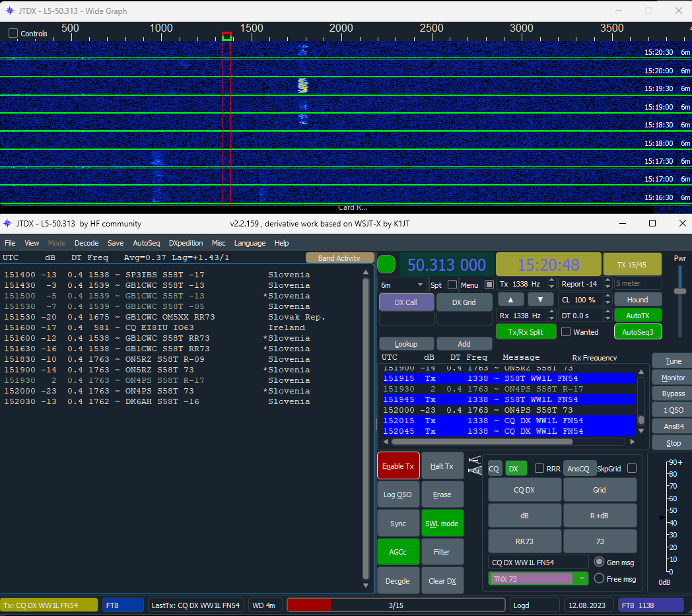
Task: Click the R+dB message button
Action: point(600,516)
